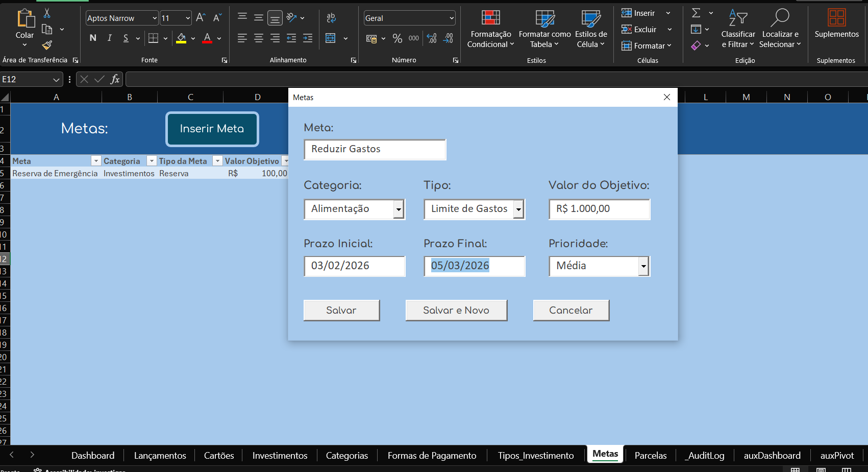
Task: Click the Meta name input field
Action: point(375,149)
